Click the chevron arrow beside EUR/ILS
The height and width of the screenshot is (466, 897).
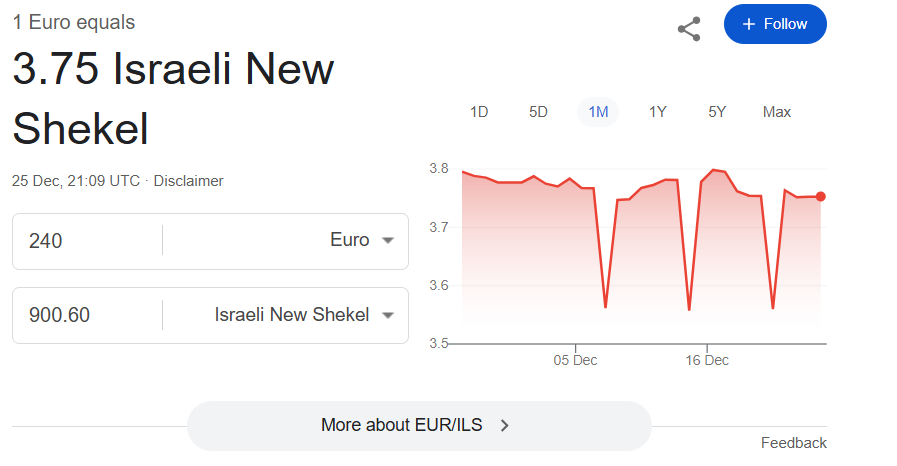point(505,425)
